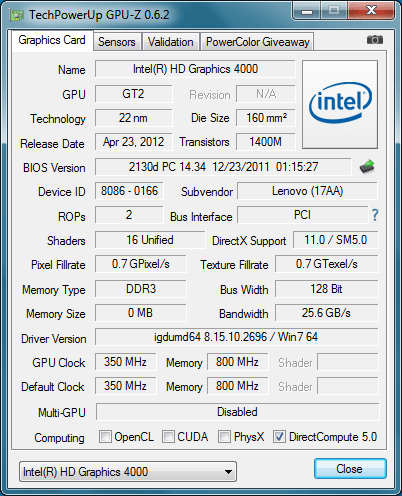The width and height of the screenshot is (402, 496).
Task: Switch to the Sensors tab
Action: (x=117, y=42)
